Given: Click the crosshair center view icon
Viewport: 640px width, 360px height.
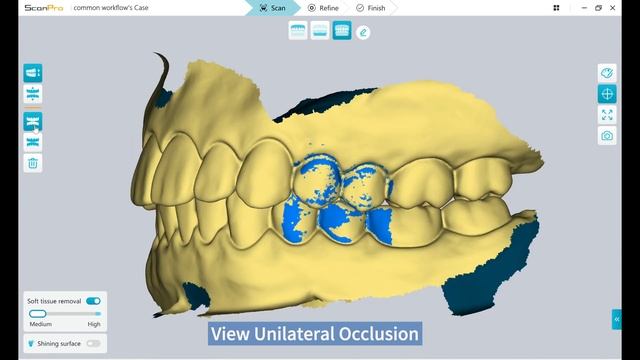Looking at the screenshot, I should tap(607, 94).
